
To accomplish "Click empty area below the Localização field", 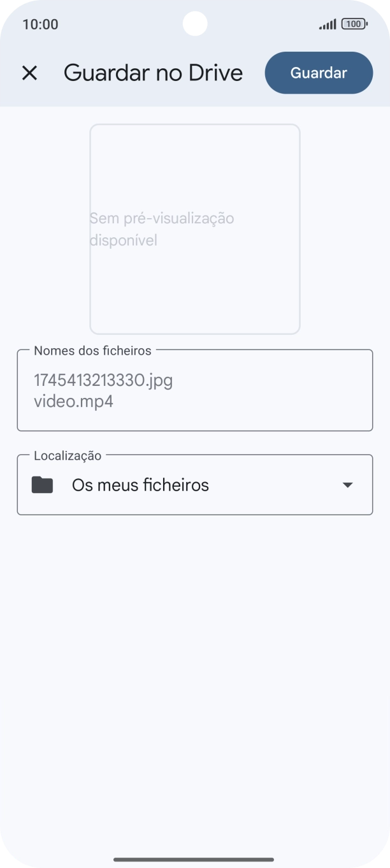I will pyautogui.click(x=194, y=638).
